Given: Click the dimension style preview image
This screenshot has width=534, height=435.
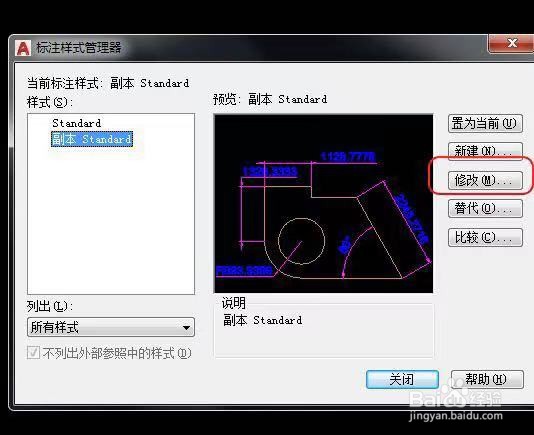Looking at the screenshot, I should pos(324,203).
